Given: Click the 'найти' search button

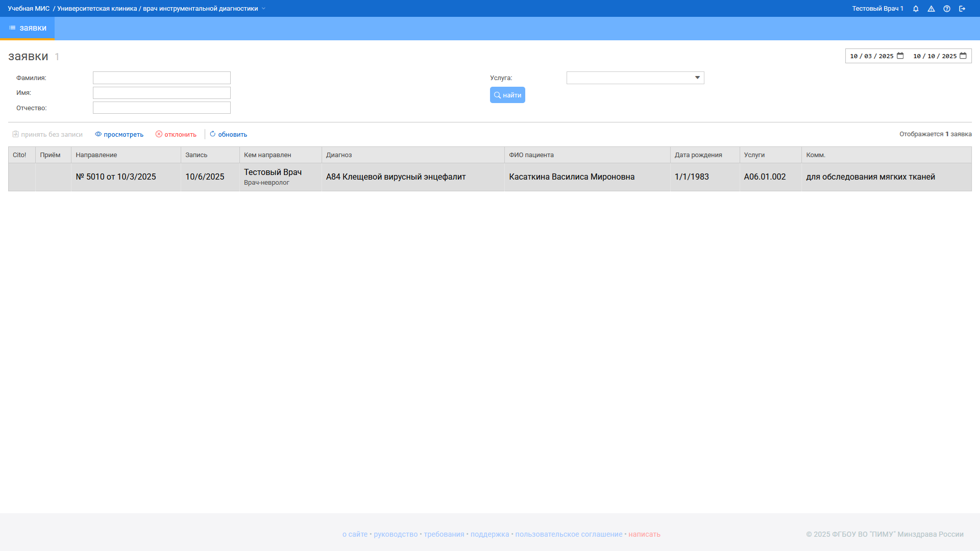Looking at the screenshot, I should click(507, 95).
